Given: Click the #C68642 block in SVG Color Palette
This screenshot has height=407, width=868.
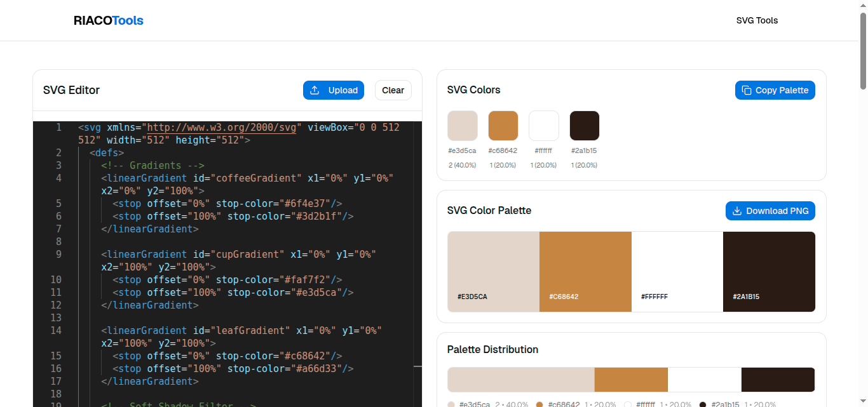Looking at the screenshot, I should pyautogui.click(x=585, y=272).
